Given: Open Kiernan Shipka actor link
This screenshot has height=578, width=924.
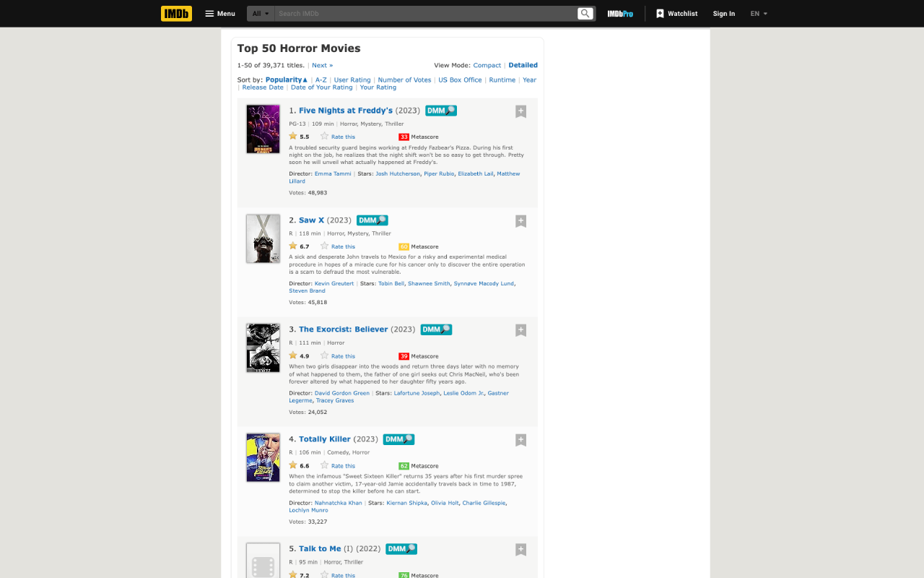Looking at the screenshot, I should [x=407, y=503].
